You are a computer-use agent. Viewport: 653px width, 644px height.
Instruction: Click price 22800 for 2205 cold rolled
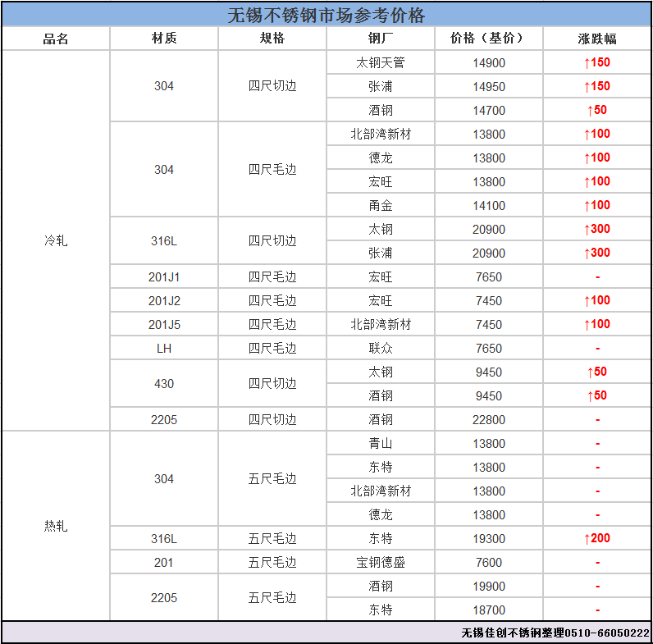(x=489, y=419)
